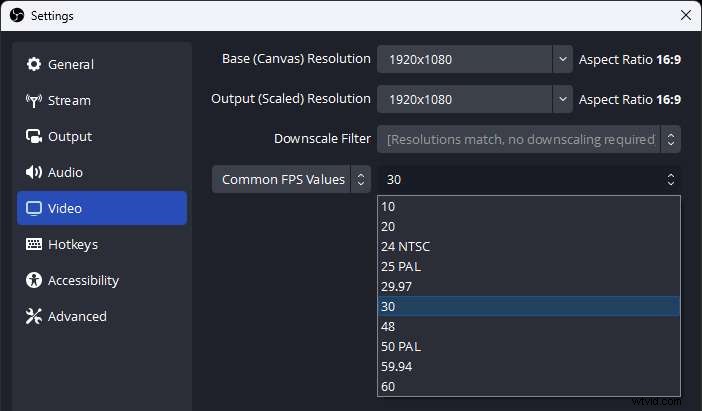The width and height of the screenshot is (702, 411).
Task: Click the Base Resolution text field
Action: coord(464,59)
